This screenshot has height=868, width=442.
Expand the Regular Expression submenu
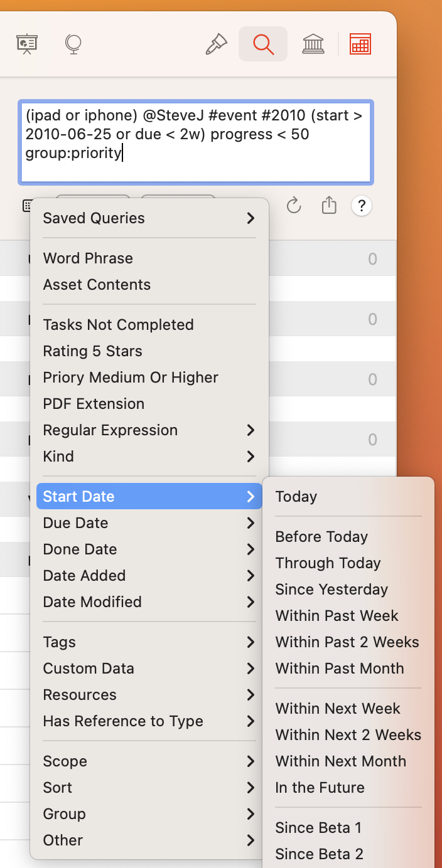(x=149, y=430)
